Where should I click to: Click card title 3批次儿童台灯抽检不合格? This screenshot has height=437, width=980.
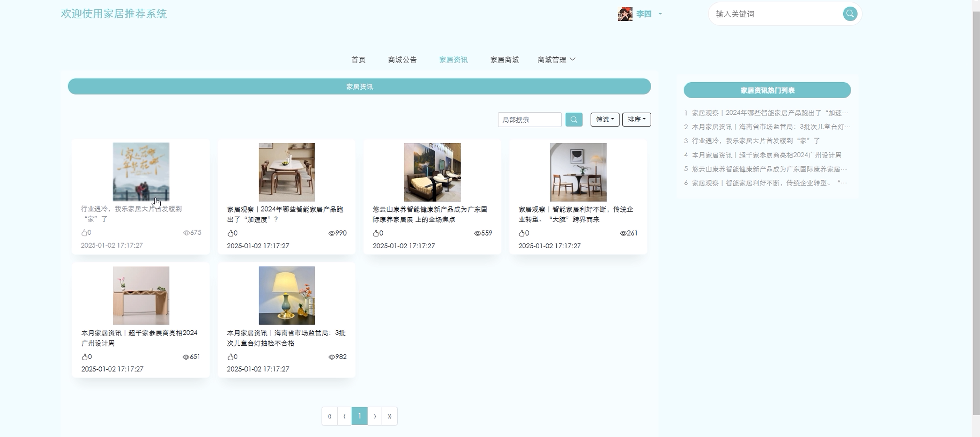[x=286, y=338]
